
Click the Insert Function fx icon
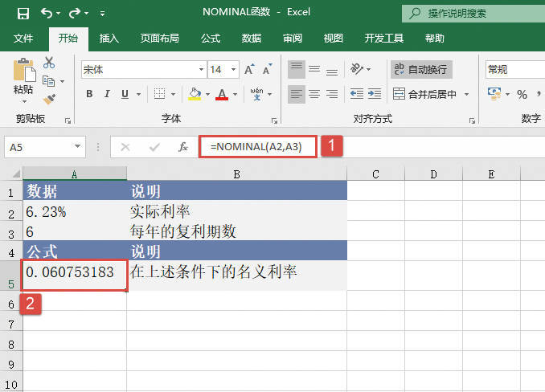click(x=182, y=147)
